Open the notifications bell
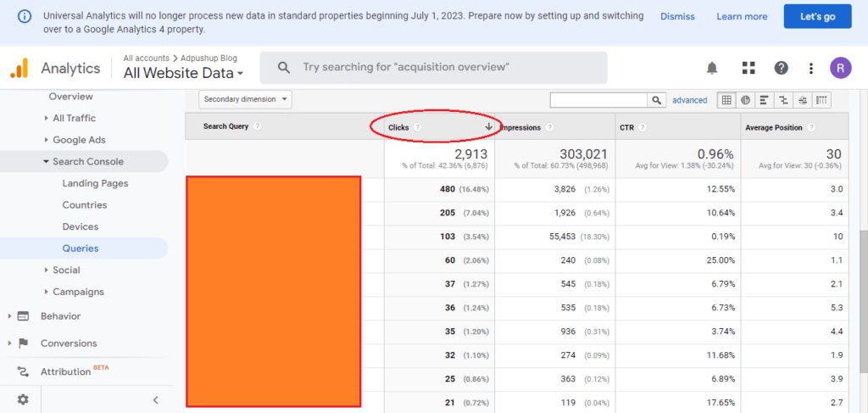The height and width of the screenshot is (413, 868). [712, 68]
